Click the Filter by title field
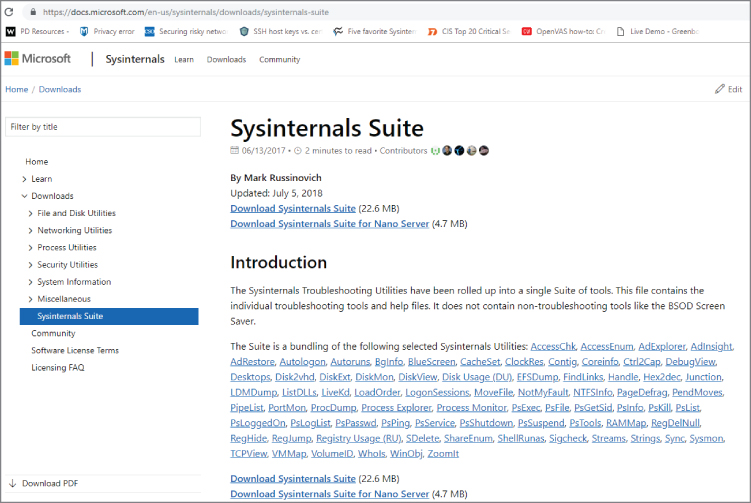 (103, 127)
